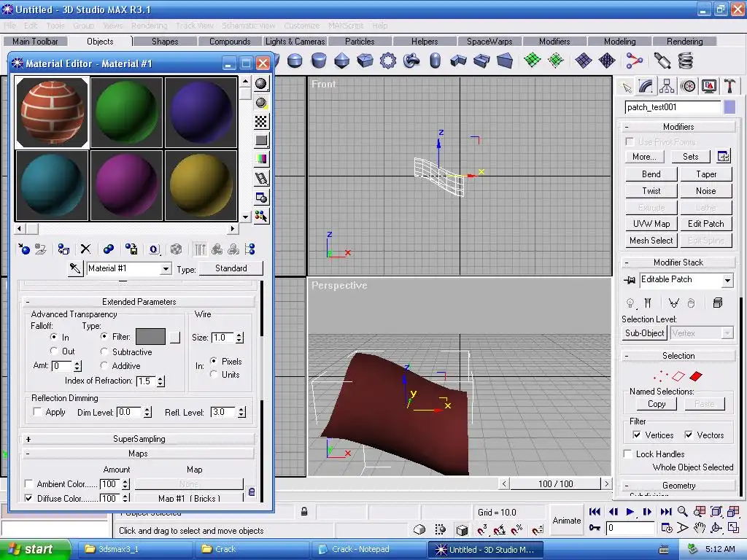Click the UVW Map button
The image size is (747, 560).
tap(651, 223)
